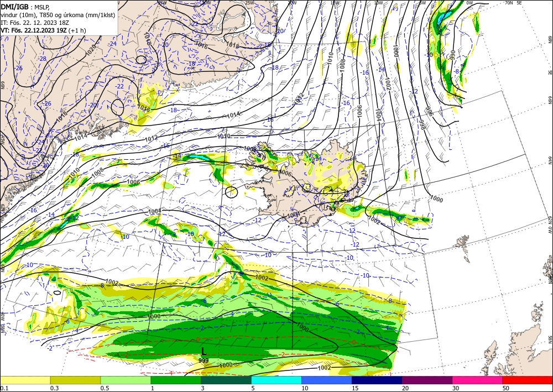The image size is (553, 392).
Task: Select the "IT: Fös. 22. 12. 2023 18Z" line
Action: point(35,23)
